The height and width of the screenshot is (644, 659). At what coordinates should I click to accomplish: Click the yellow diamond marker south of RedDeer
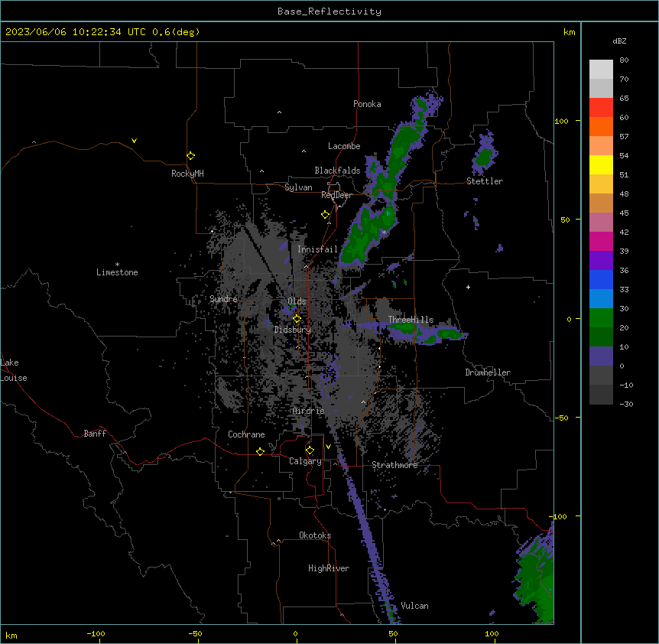(326, 215)
